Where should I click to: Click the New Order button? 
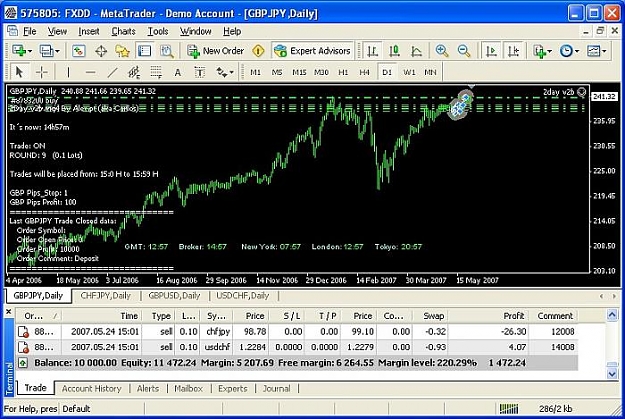(216, 51)
